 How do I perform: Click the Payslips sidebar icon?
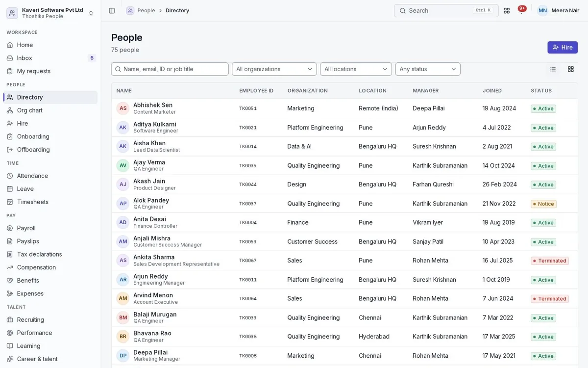coord(10,241)
